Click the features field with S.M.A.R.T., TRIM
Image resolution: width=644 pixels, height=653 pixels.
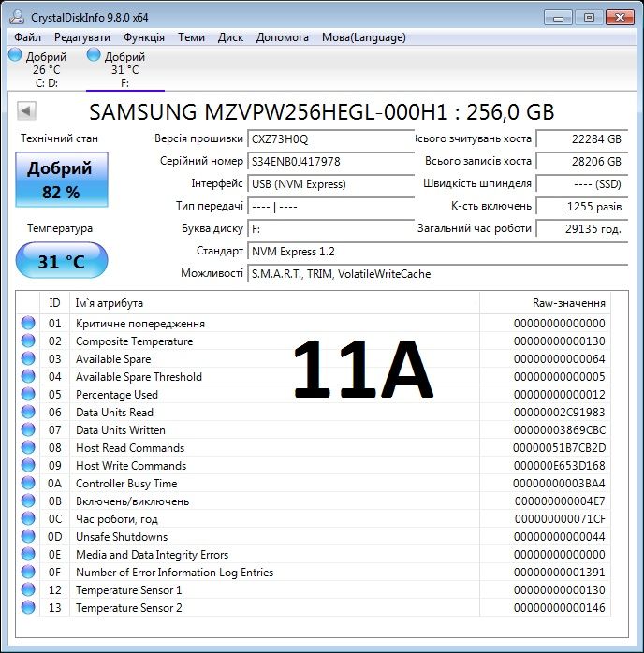(x=437, y=273)
